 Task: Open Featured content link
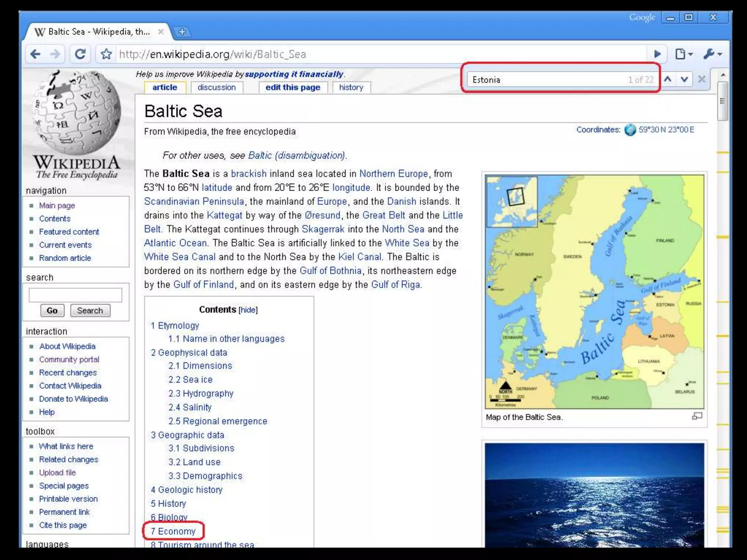click(69, 232)
